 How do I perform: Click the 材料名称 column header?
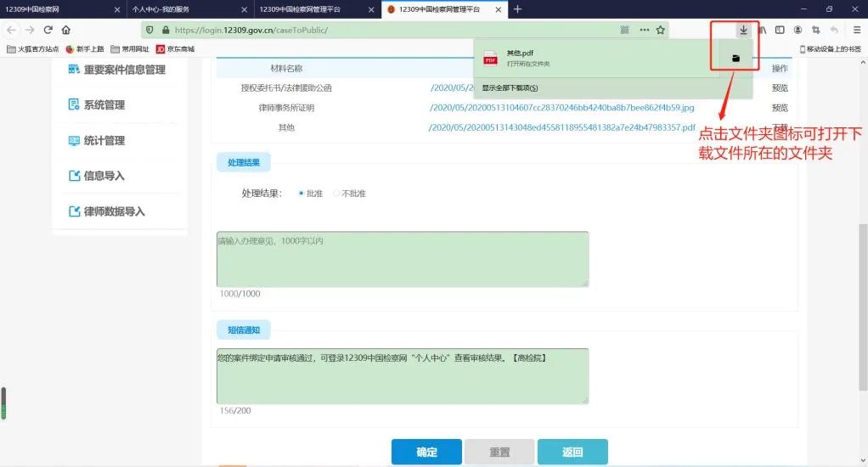coord(286,69)
